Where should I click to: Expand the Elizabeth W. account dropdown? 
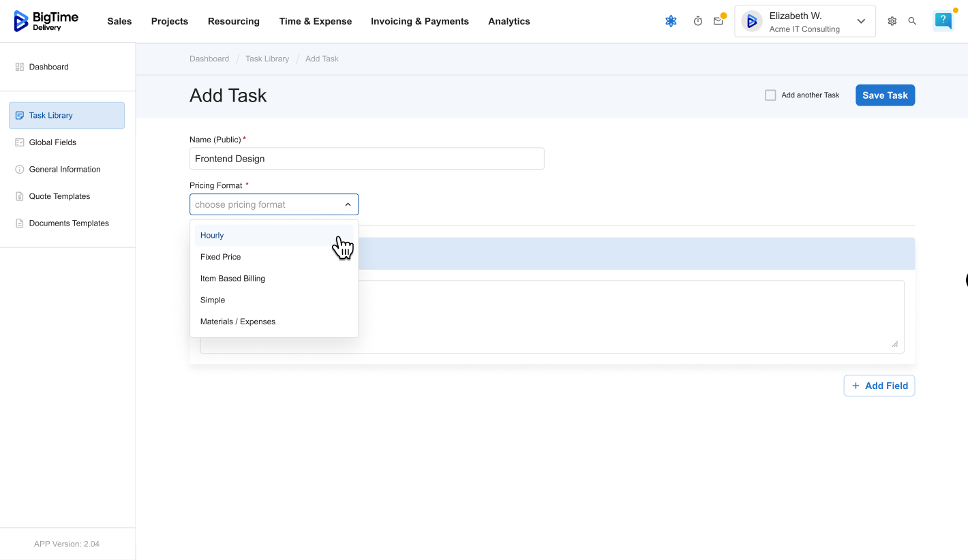point(861,21)
